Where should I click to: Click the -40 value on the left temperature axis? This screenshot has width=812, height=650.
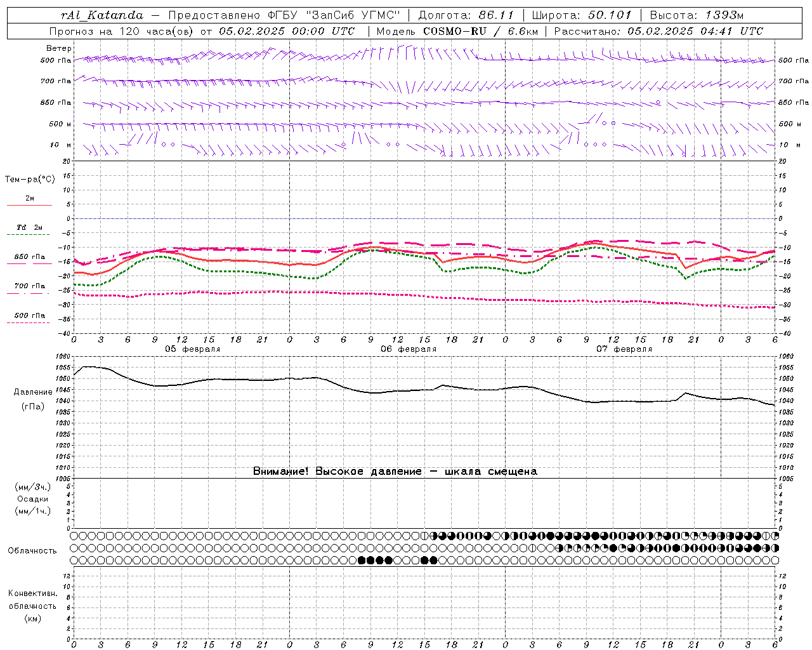(65, 333)
